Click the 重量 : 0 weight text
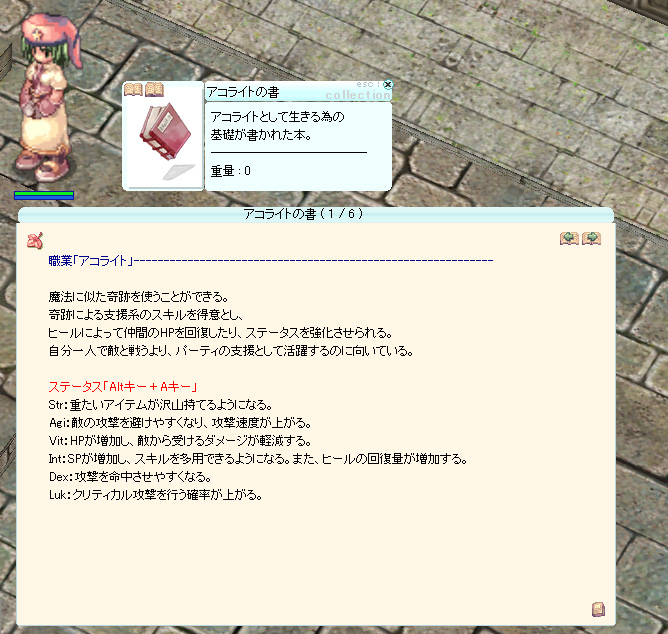The width and height of the screenshot is (668, 634). (230, 171)
